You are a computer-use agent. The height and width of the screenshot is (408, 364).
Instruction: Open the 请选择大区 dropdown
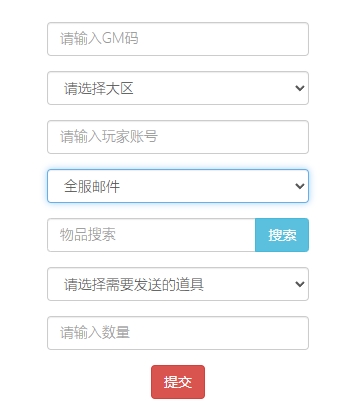click(178, 88)
